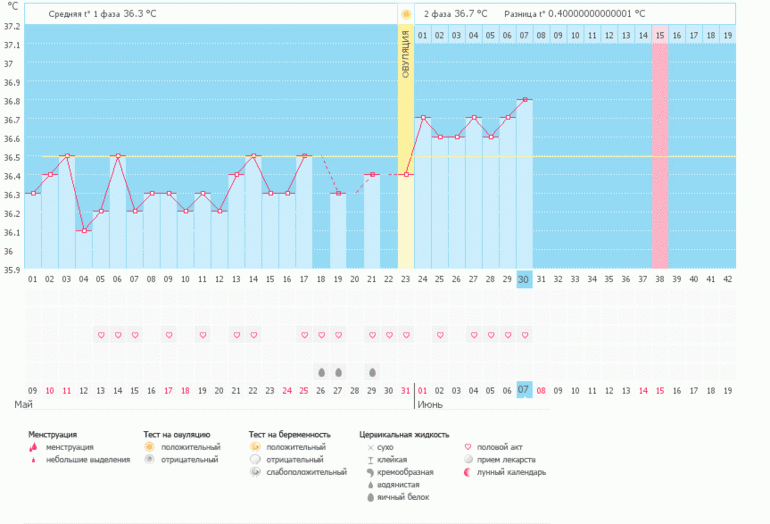Click the 'прием лекарств' medication legend icon
770x524 pixels.
pyautogui.click(x=468, y=460)
